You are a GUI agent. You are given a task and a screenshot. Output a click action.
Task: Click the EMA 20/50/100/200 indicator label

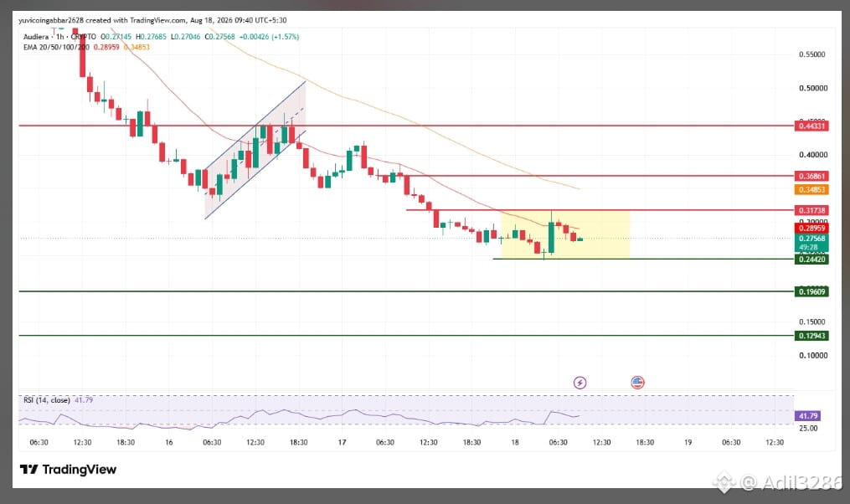point(56,47)
